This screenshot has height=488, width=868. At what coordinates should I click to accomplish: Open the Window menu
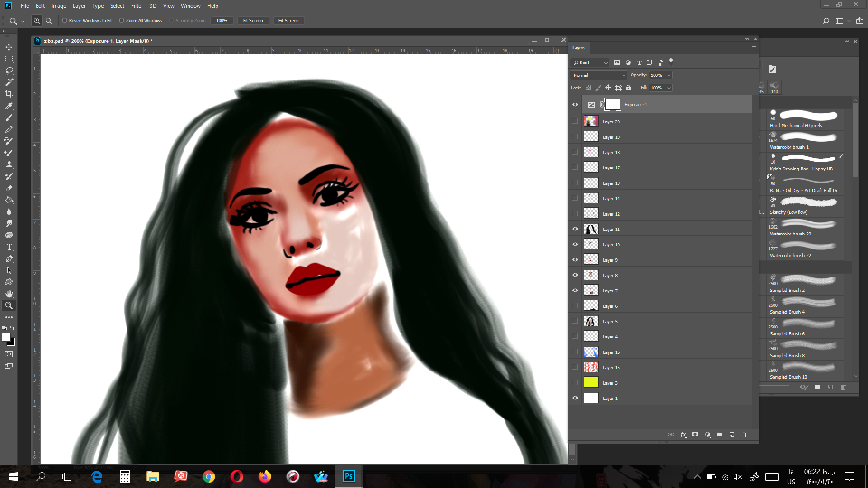tap(190, 6)
